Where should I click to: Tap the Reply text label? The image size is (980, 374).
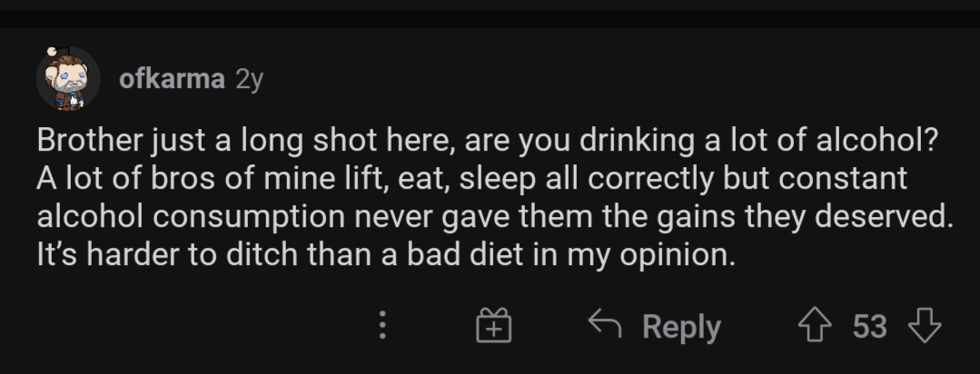681,327
